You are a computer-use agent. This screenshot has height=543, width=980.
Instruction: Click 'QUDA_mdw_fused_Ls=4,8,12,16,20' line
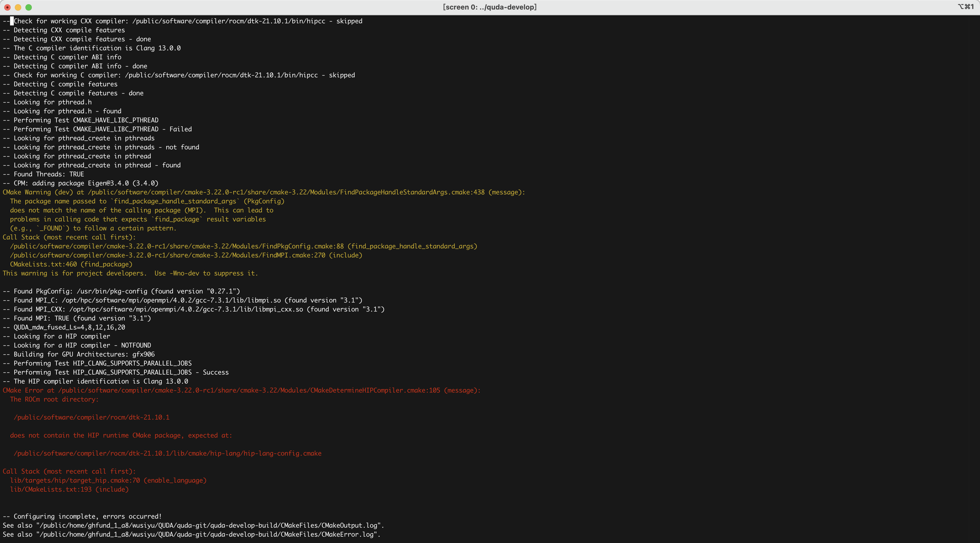tap(64, 327)
